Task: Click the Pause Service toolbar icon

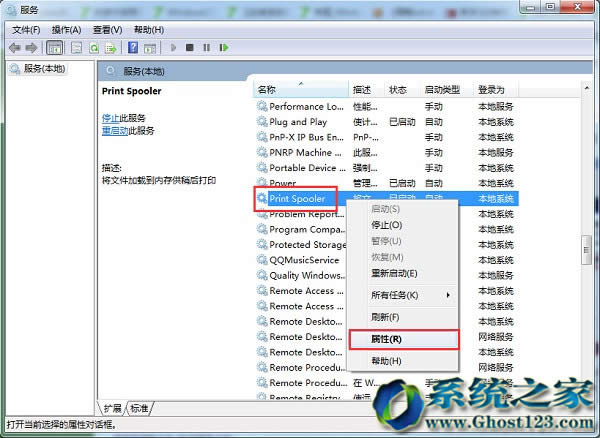Action: (x=207, y=47)
